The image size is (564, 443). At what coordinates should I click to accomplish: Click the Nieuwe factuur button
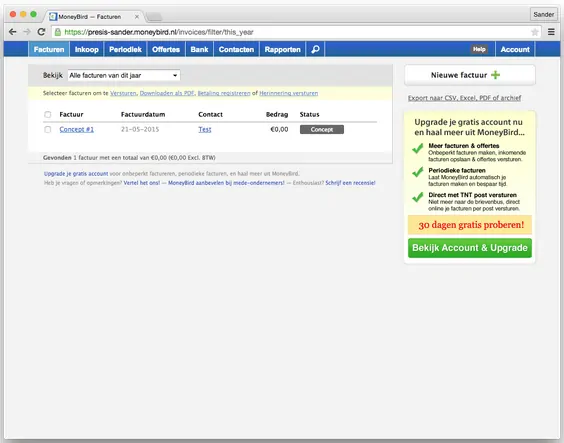(470, 75)
